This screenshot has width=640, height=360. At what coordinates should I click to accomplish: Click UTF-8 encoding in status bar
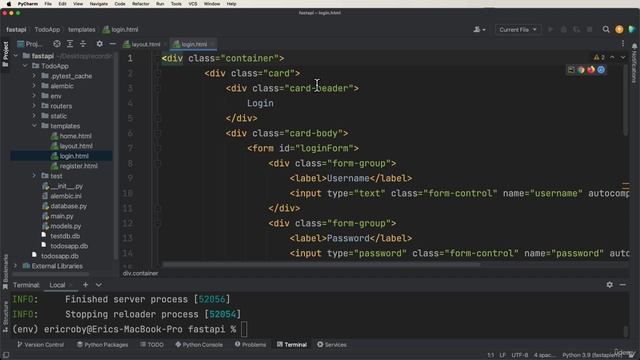pos(520,355)
